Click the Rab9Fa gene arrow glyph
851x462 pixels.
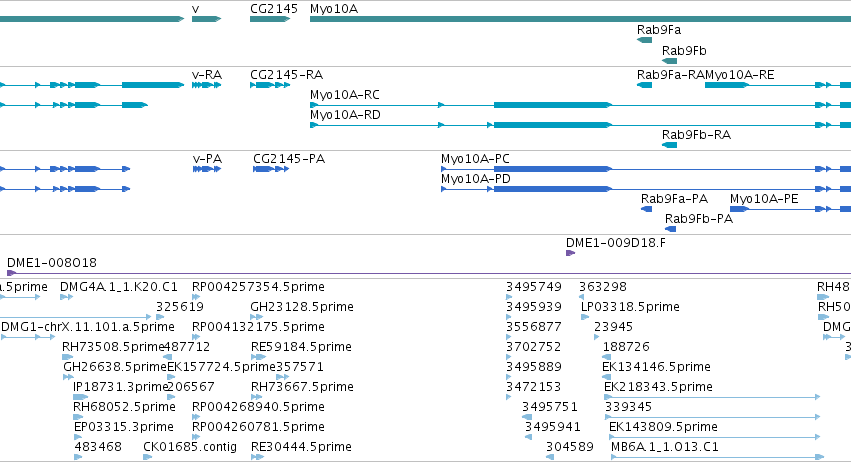[x=644, y=40]
